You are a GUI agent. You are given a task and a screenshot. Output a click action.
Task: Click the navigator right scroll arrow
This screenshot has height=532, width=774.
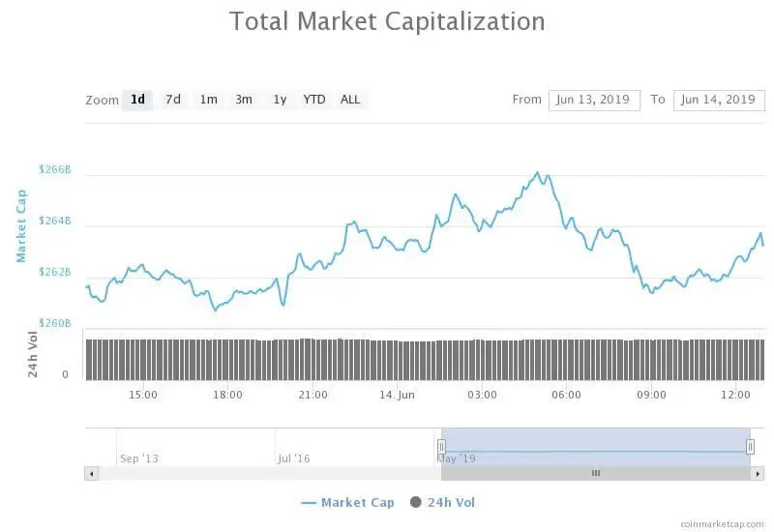click(x=757, y=473)
